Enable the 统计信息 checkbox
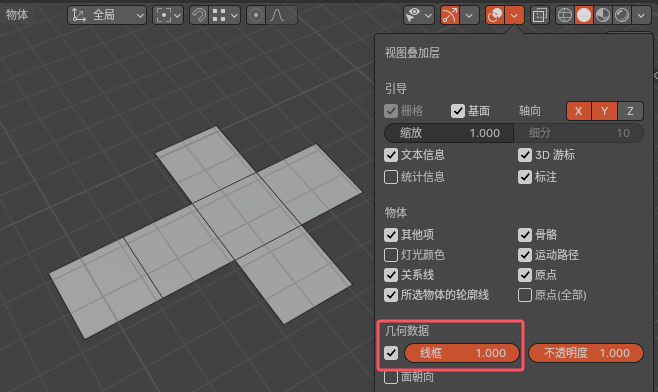Viewport: 658px width, 392px height. coord(391,177)
